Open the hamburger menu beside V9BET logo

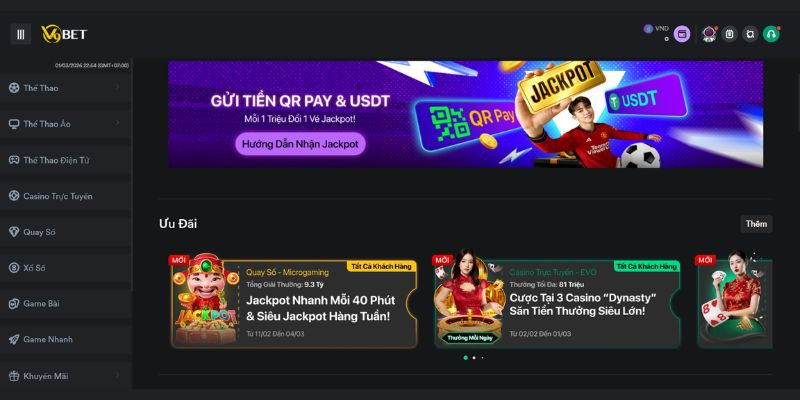pos(20,34)
